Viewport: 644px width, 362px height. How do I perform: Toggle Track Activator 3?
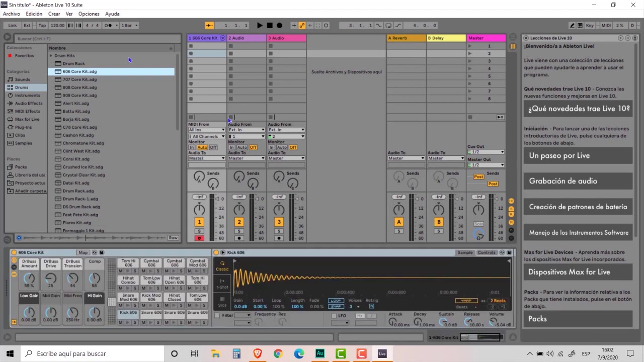click(x=279, y=222)
